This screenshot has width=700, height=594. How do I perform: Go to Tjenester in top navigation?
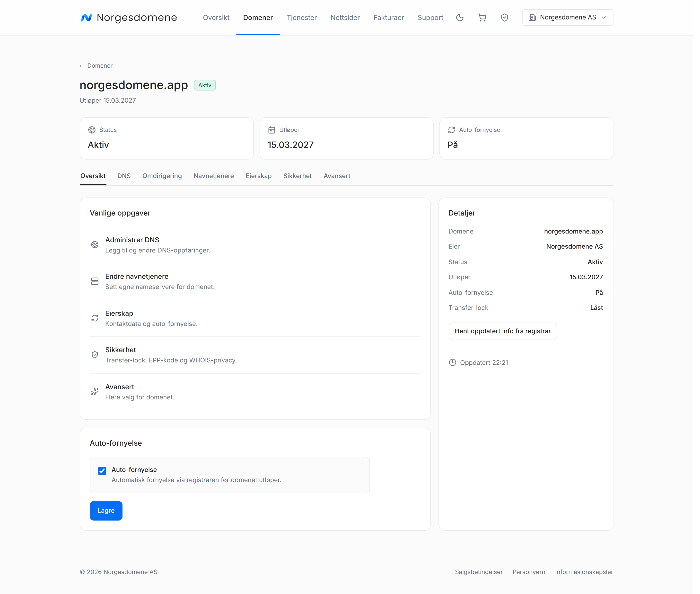click(x=302, y=18)
